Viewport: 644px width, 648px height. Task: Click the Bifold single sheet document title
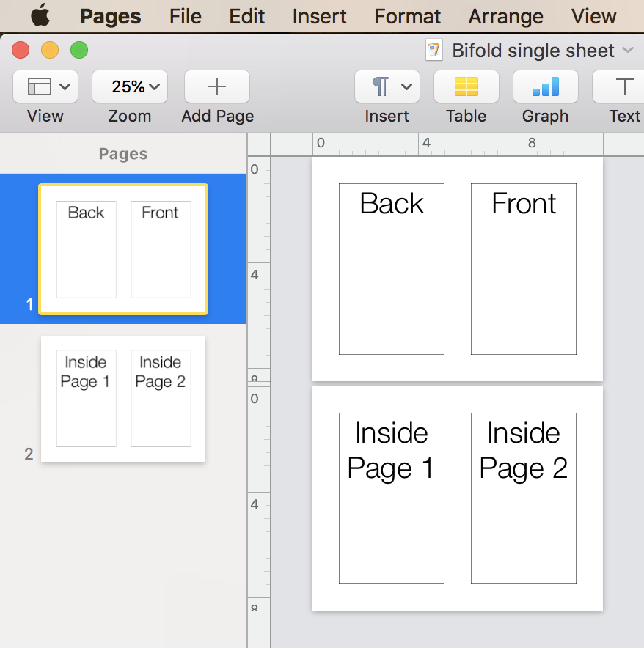coord(533,51)
